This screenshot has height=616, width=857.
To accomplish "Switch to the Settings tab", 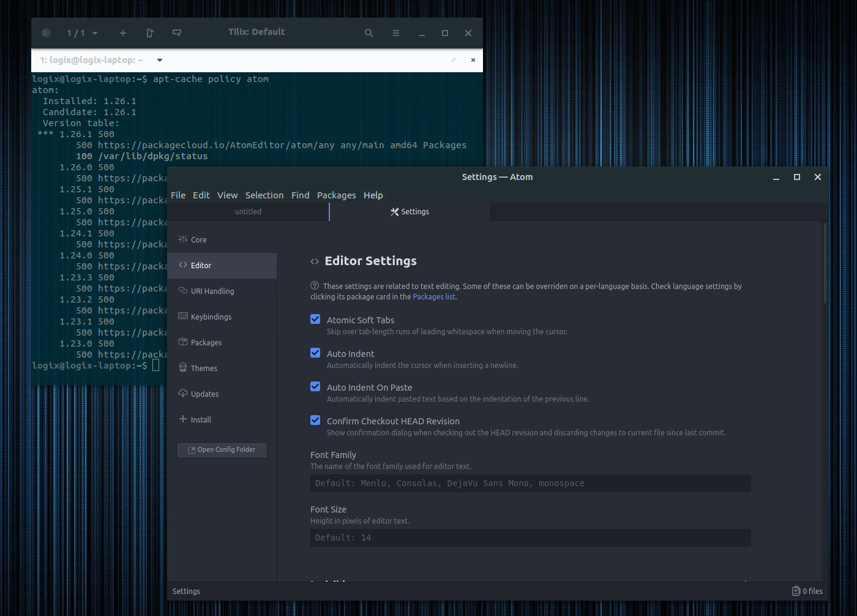I will click(x=410, y=212).
